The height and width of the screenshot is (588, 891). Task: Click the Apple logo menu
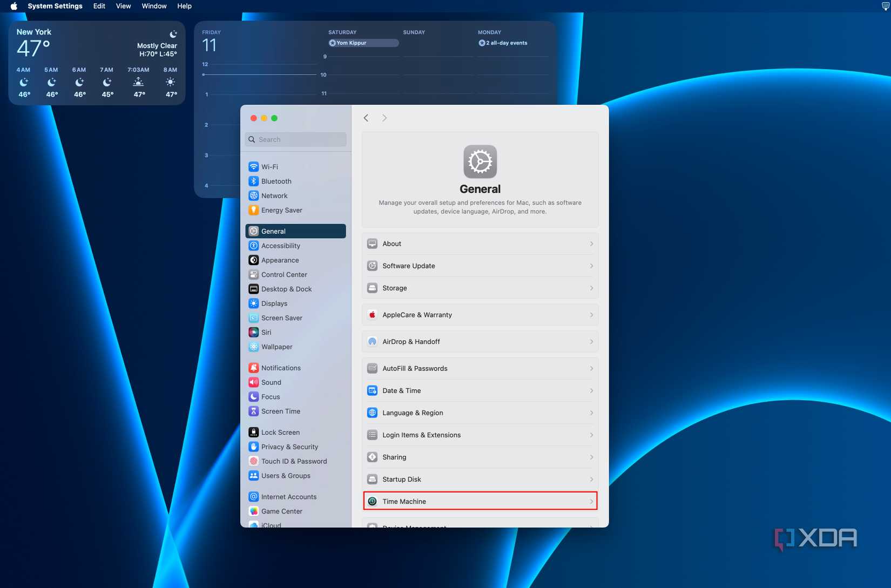coord(14,6)
